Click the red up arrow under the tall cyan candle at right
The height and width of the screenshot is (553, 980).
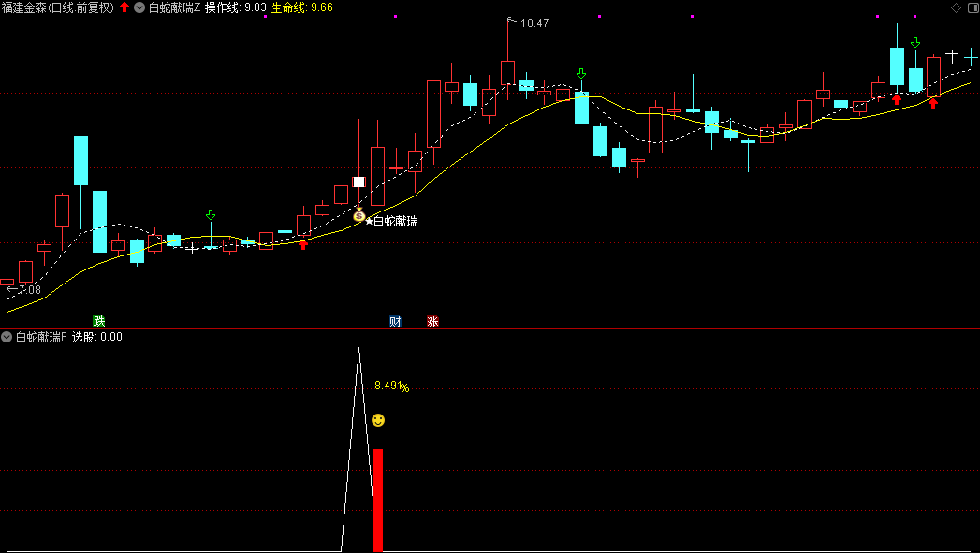click(x=897, y=99)
